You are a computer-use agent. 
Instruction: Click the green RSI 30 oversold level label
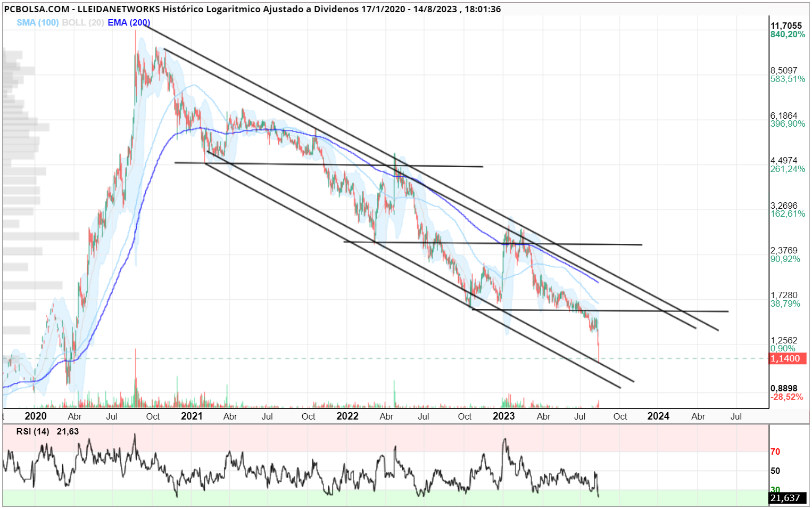(x=775, y=489)
